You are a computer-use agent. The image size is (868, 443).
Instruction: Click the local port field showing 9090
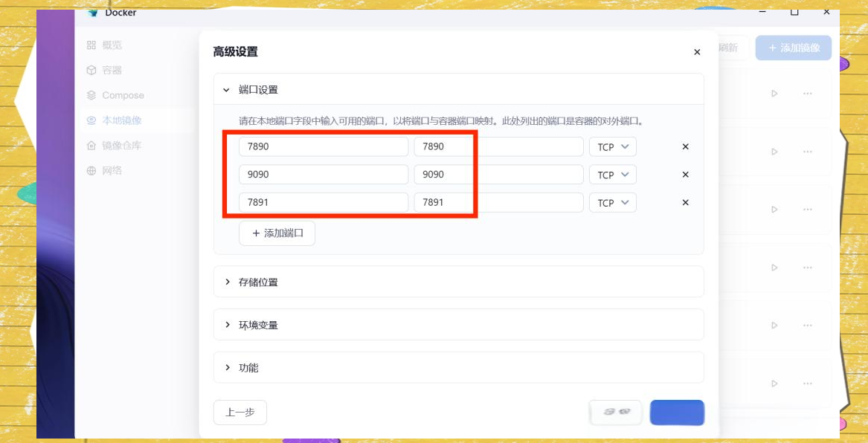tap(324, 175)
